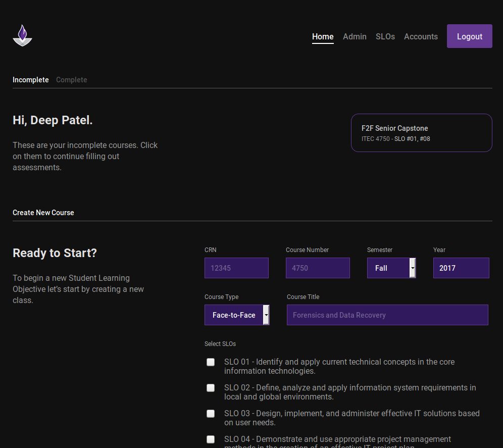Open the Admin page
The image size is (503, 448).
pyautogui.click(x=355, y=36)
